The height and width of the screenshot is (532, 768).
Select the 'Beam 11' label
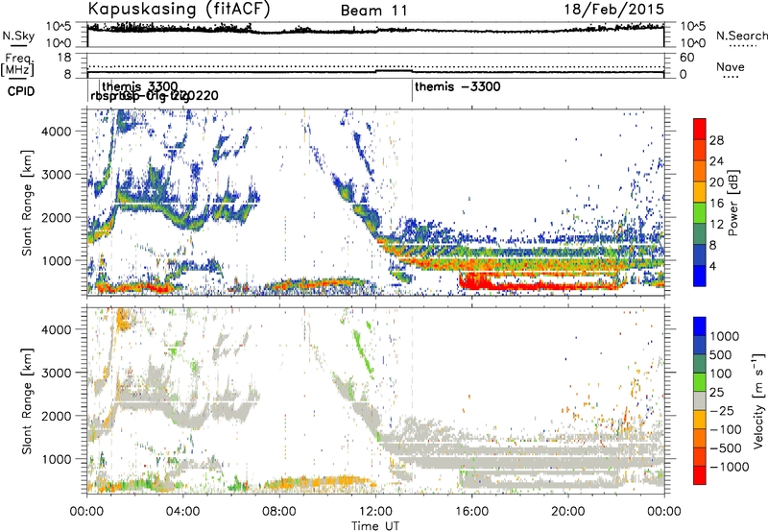[x=374, y=11]
